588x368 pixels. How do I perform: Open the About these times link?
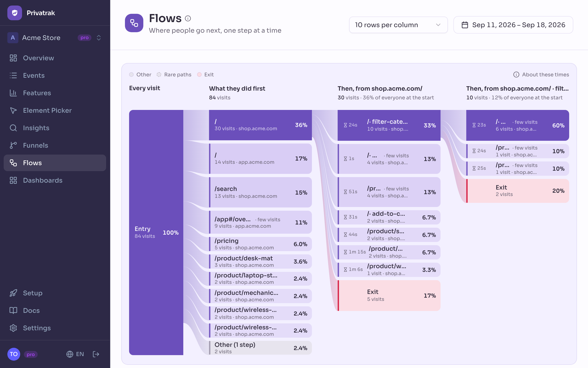pos(541,75)
